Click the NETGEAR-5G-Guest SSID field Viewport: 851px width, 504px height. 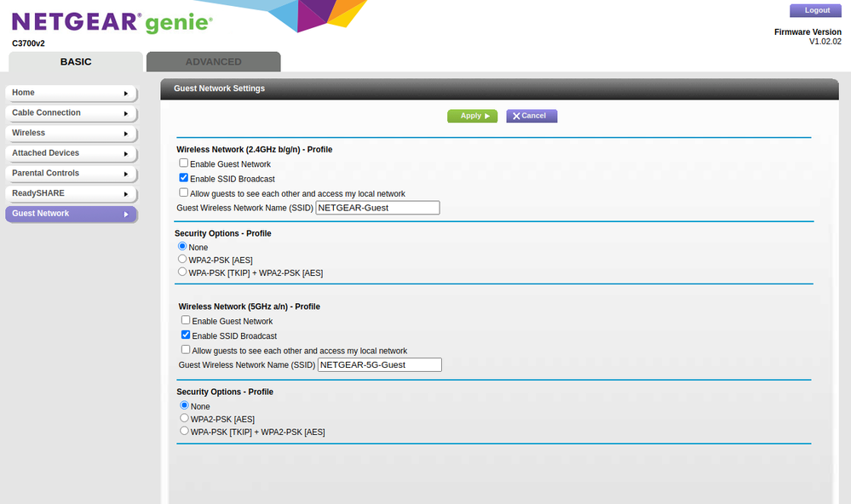(379, 364)
